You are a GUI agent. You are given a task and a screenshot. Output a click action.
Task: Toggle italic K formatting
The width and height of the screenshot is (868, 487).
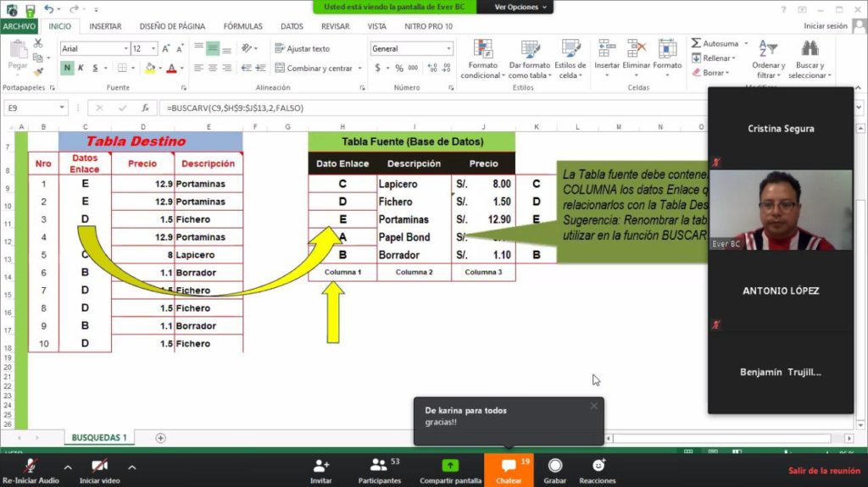click(x=81, y=68)
